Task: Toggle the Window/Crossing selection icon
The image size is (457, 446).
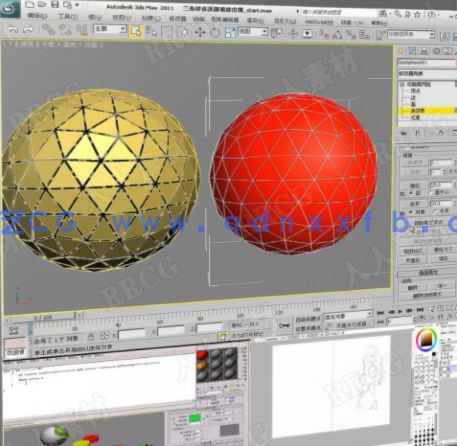Action: [183, 32]
